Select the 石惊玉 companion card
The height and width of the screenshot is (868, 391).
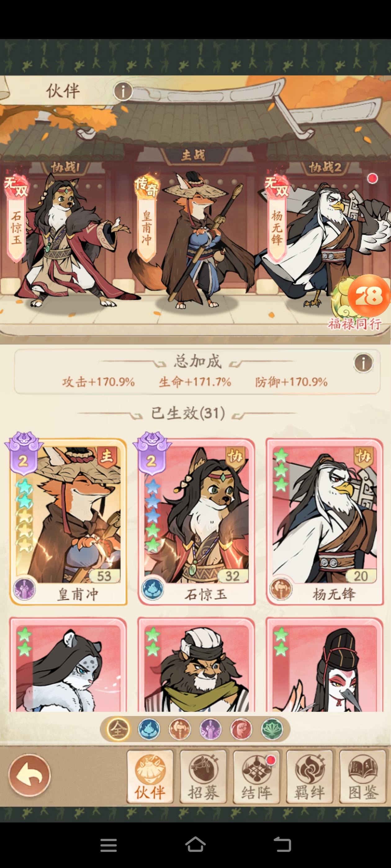(196, 522)
